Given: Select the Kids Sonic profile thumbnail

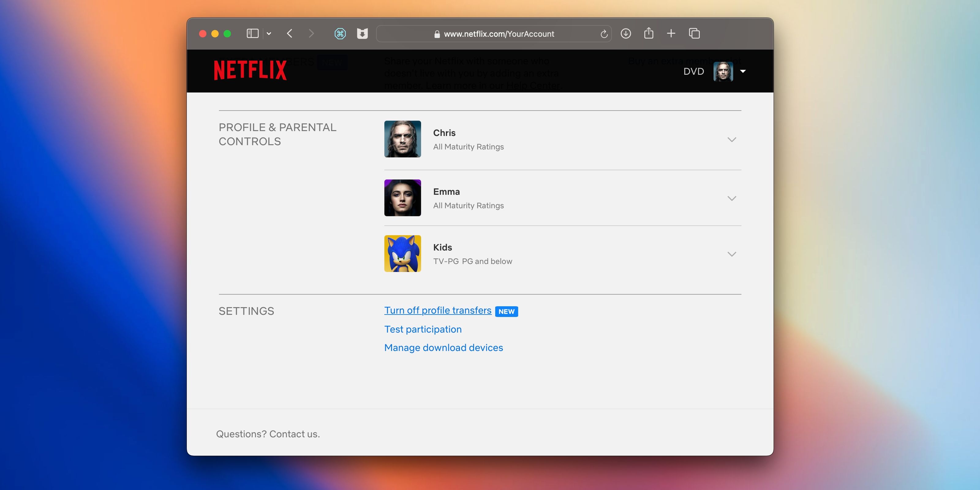Looking at the screenshot, I should coord(402,253).
